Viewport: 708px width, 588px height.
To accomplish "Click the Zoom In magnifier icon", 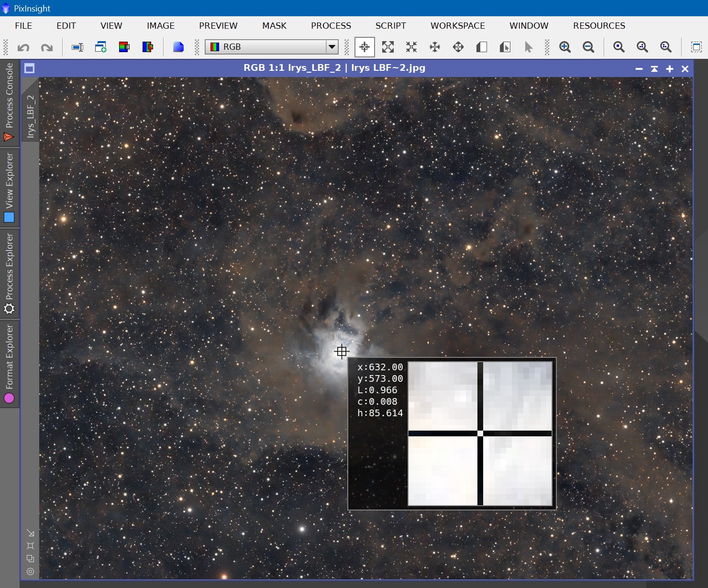I will (565, 47).
